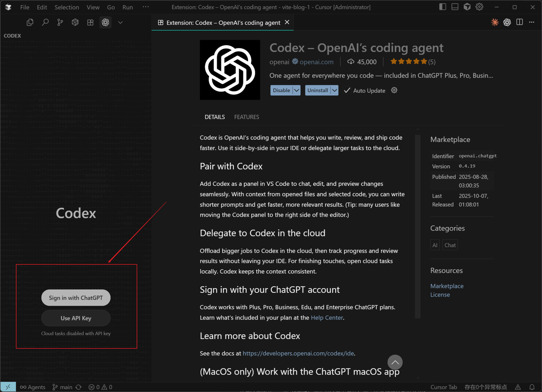Open the Explorer view
The image size is (542, 392).
point(30,22)
